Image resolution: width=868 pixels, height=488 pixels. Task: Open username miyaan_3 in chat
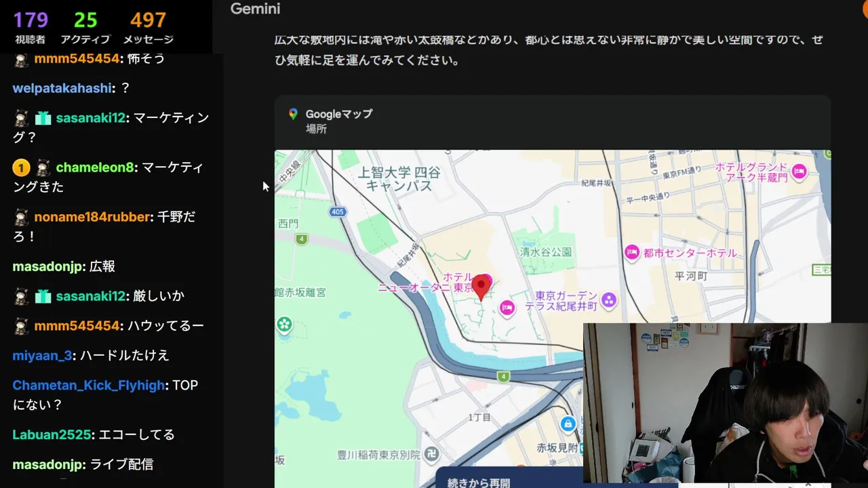pos(43,355)
